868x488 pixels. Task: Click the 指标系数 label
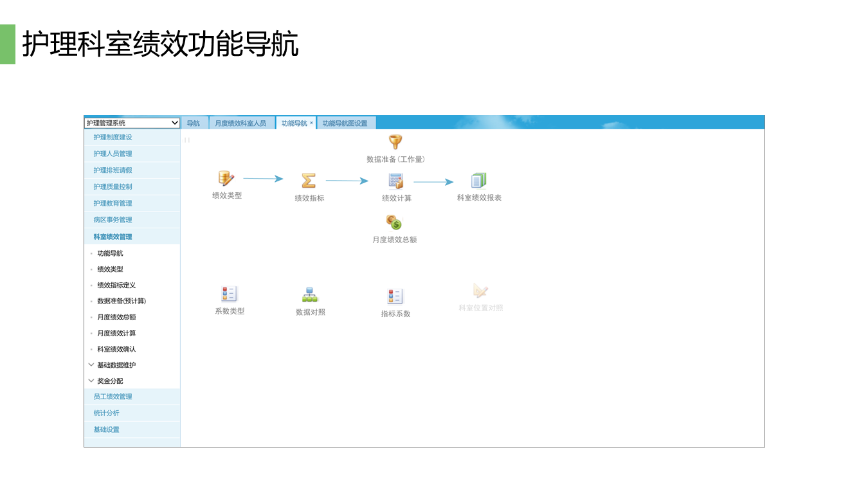(395, 314)
